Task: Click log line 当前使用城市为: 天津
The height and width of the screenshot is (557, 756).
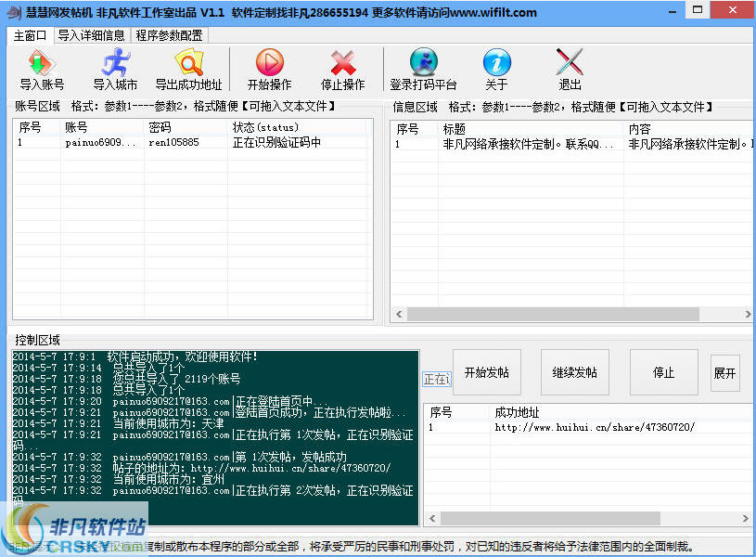Action: click(118, 423)
